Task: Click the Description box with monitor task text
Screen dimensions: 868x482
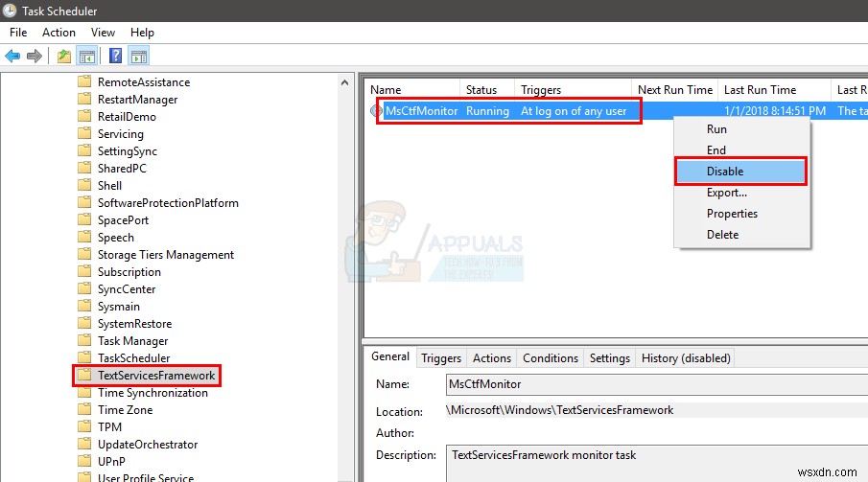Action: click(x=657, y=463)
